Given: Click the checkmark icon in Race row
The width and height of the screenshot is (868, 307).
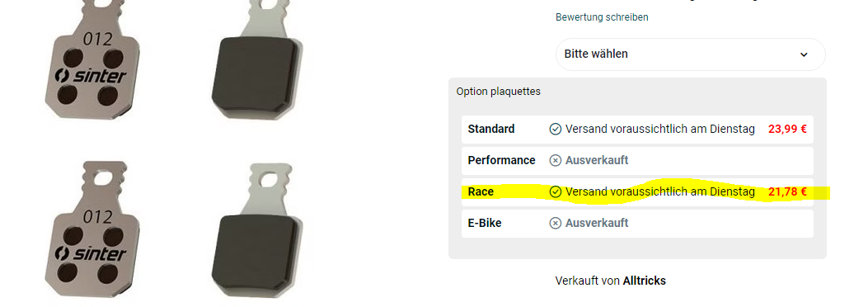Looking at the screenshot, I should (x=556, y=191).
